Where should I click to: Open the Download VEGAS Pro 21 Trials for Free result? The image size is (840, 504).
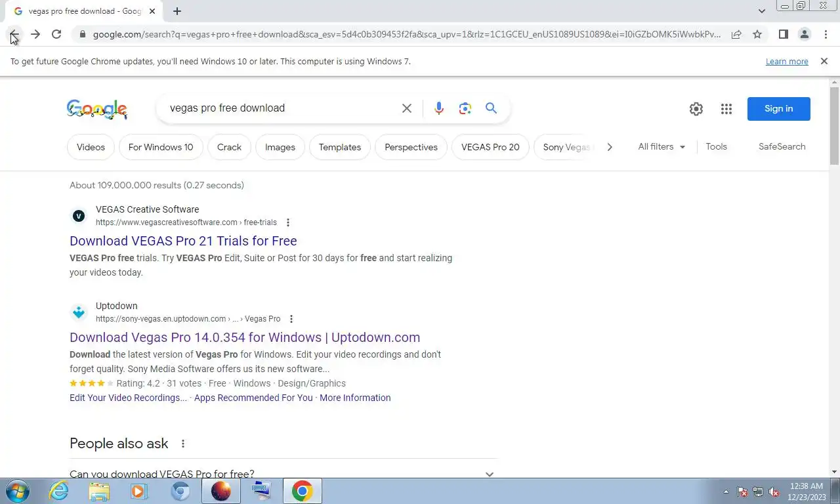point(183,241)
